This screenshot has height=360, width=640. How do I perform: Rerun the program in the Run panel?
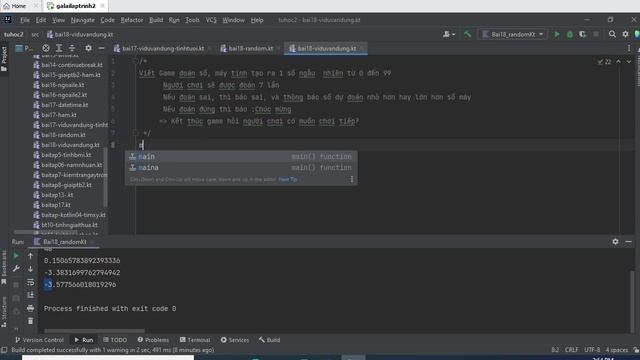pyautogui.click(x=16, y=256)
